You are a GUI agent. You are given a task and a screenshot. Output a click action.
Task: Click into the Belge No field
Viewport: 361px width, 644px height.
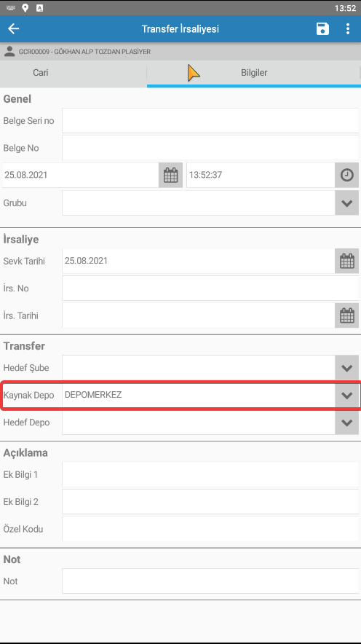point(210,148)
